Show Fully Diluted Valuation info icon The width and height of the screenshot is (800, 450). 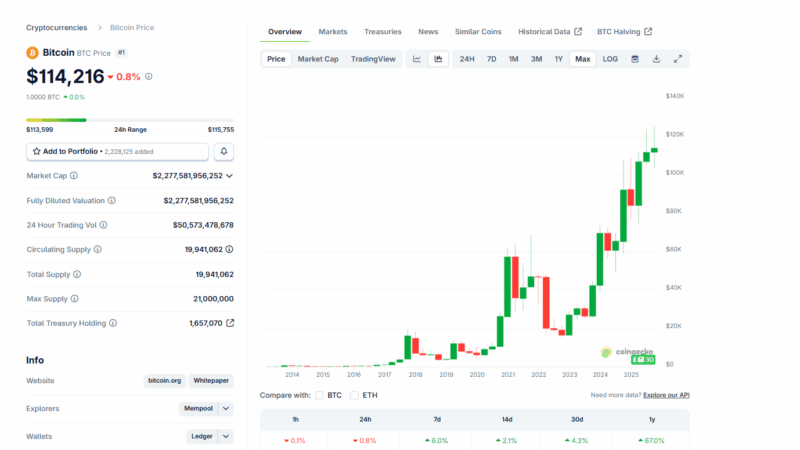112,201
